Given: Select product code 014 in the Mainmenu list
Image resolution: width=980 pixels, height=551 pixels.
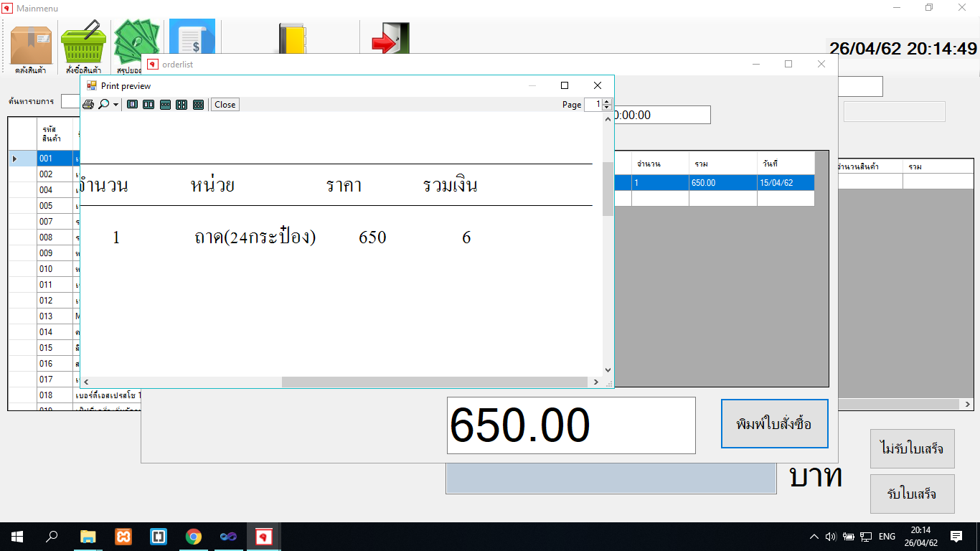Looking at the screenshot, I should tap(55, 332).
